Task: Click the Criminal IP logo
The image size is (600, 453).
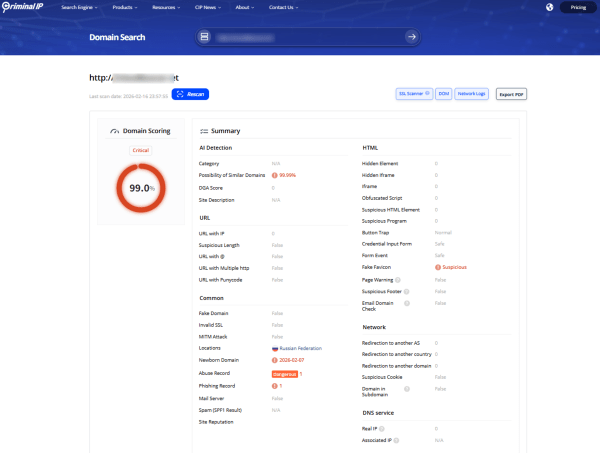Action: 22,7
